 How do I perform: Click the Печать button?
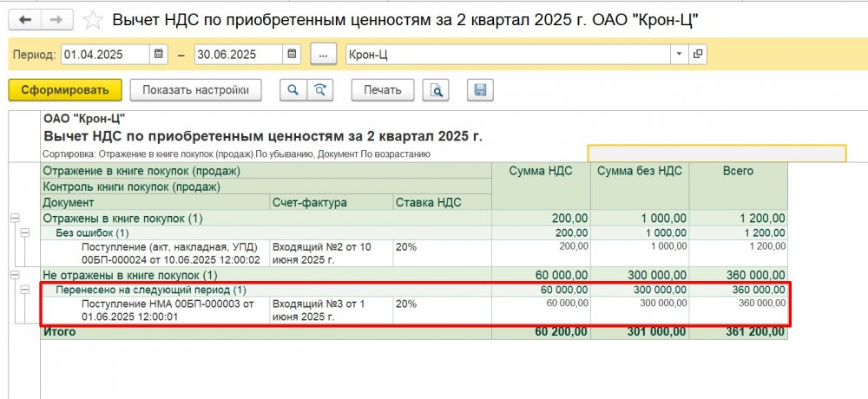coord(382,90)
